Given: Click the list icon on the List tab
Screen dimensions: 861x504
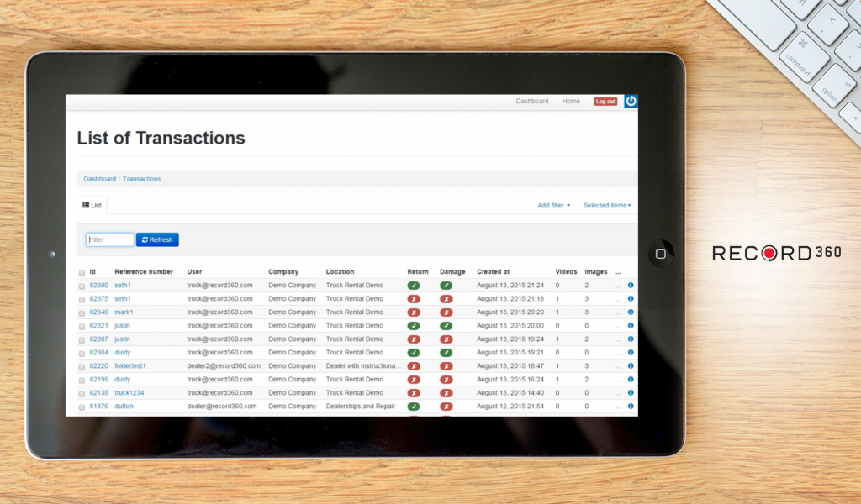Looking at the screenshot, I should tap(86, 205).
